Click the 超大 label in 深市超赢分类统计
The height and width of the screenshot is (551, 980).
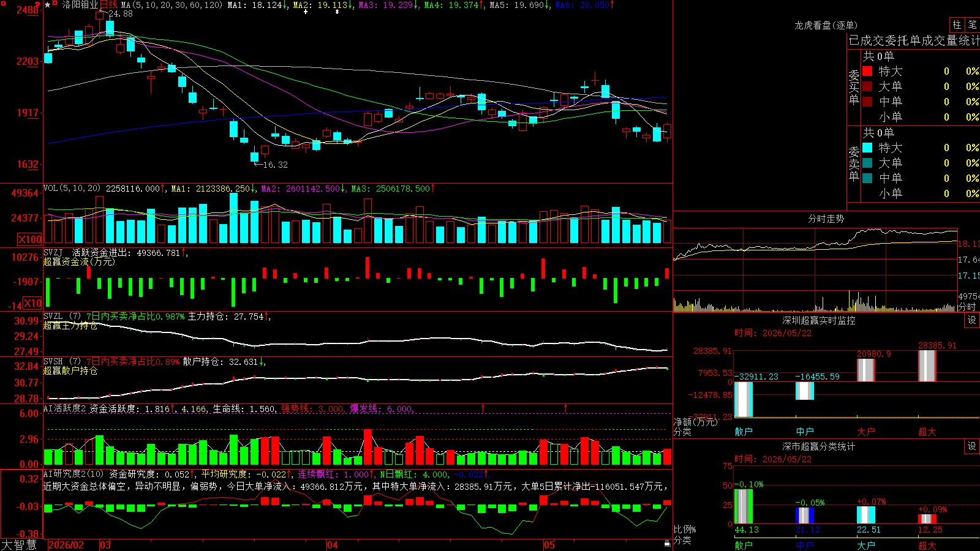click(927, 545)
